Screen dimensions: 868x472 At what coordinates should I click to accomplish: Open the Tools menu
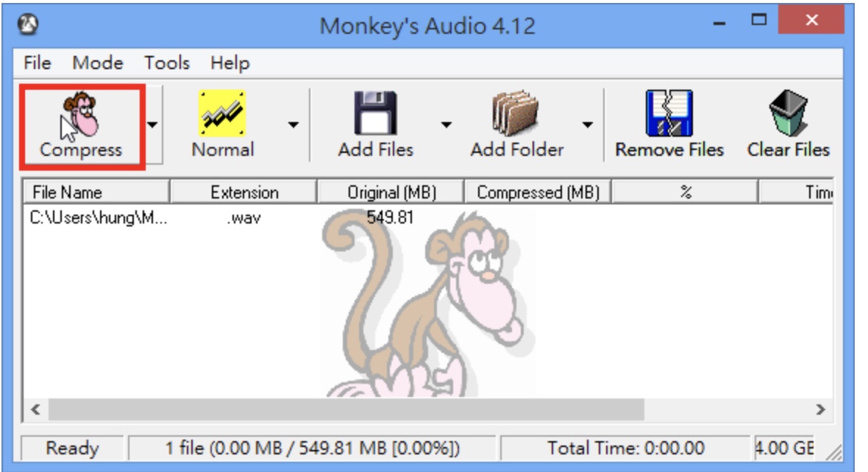pyautogui.click(x=167, y=63)
